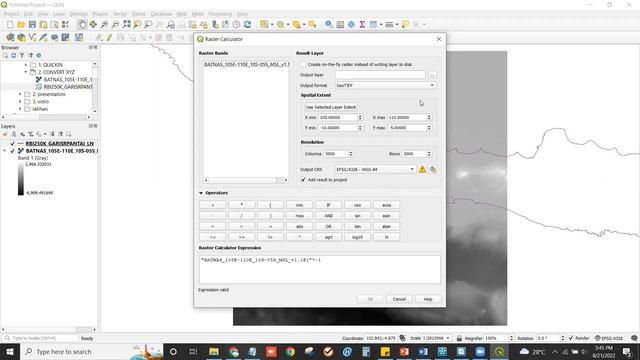Click the Cancel button in Raster Calculator
Screen dimensions: 640x360
pyautogui.click(x=399, y=299)
